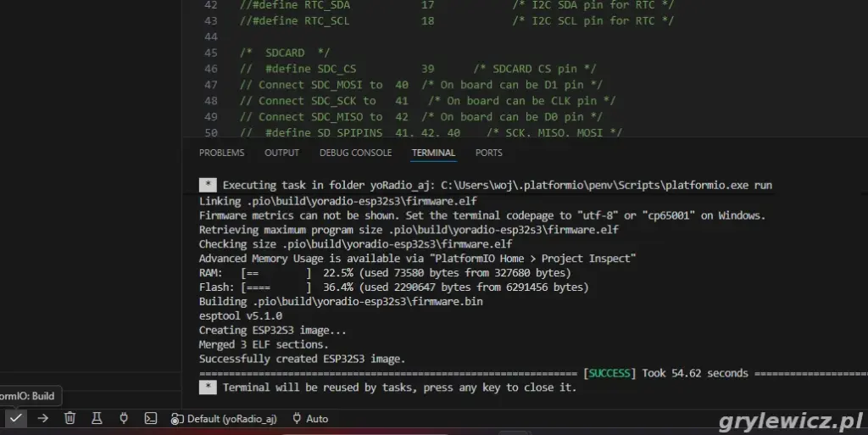Open new PlatformIO terminal from status bar
The image size is (868, 435).
(x=150, y=418)
